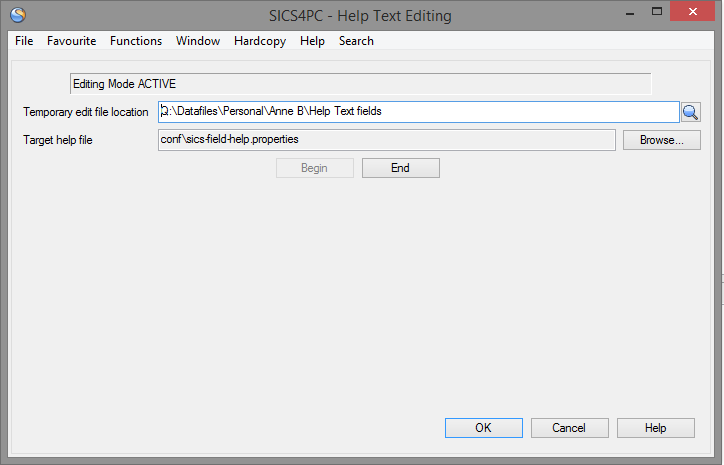
Task: Click the End button
Action: coord(400,168)
